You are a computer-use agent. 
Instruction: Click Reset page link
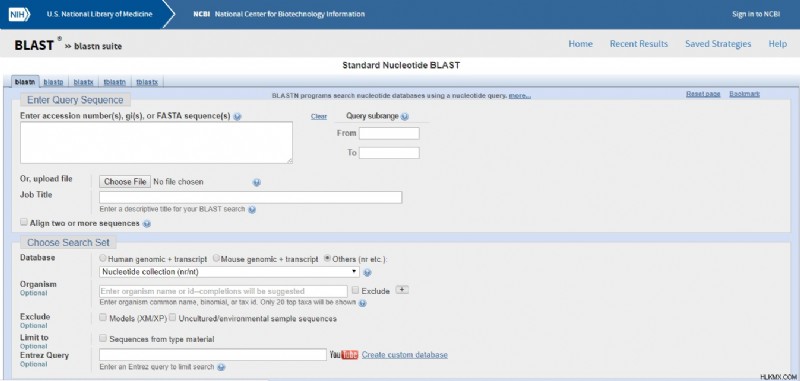(703, 94)
